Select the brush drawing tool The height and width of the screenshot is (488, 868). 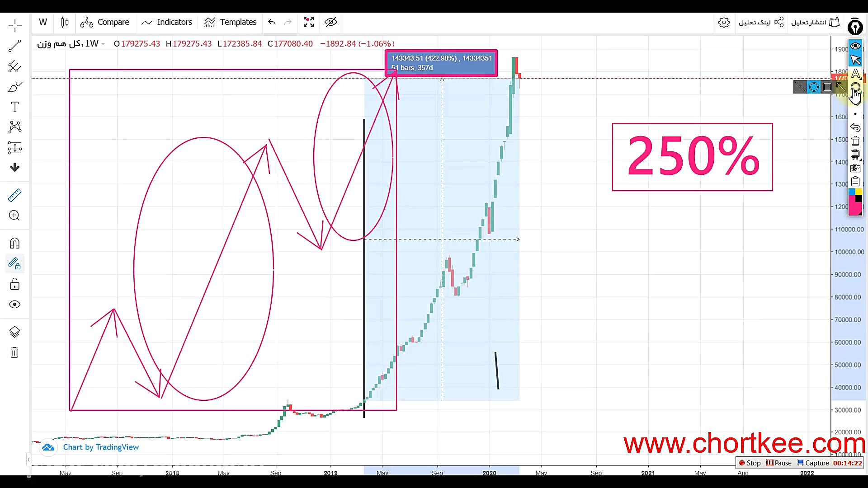(14, 87)
